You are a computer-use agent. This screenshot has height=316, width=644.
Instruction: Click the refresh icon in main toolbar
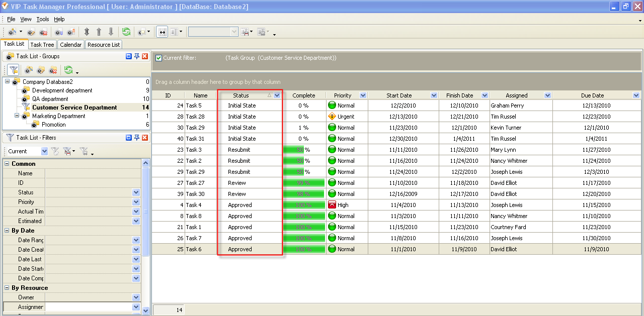[x=126, y=32]
